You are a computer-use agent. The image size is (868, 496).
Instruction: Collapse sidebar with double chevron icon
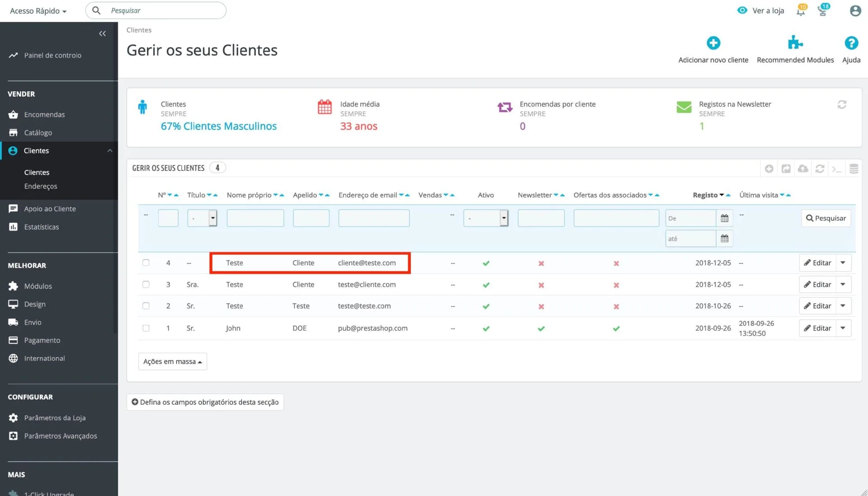[x=103, y=33]
